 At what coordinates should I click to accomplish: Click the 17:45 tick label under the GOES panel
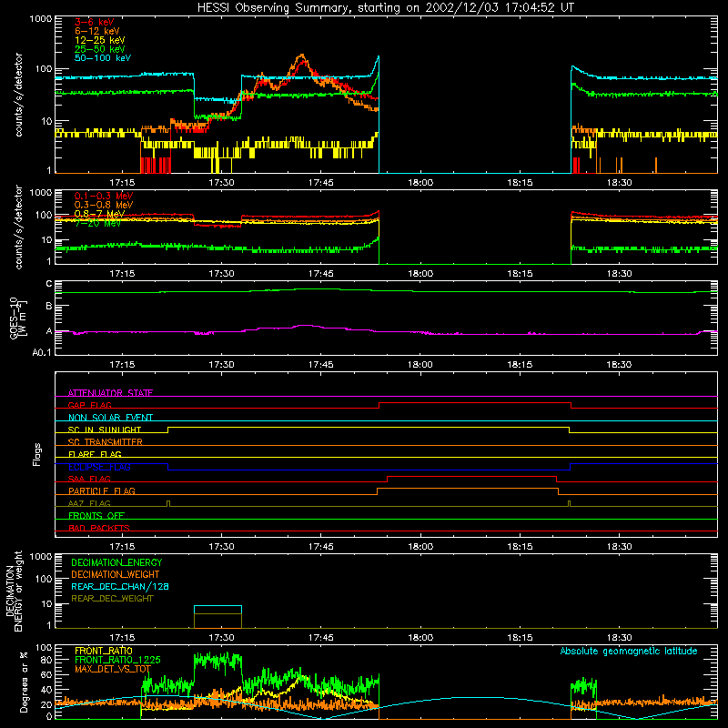(x=321, y=365)
